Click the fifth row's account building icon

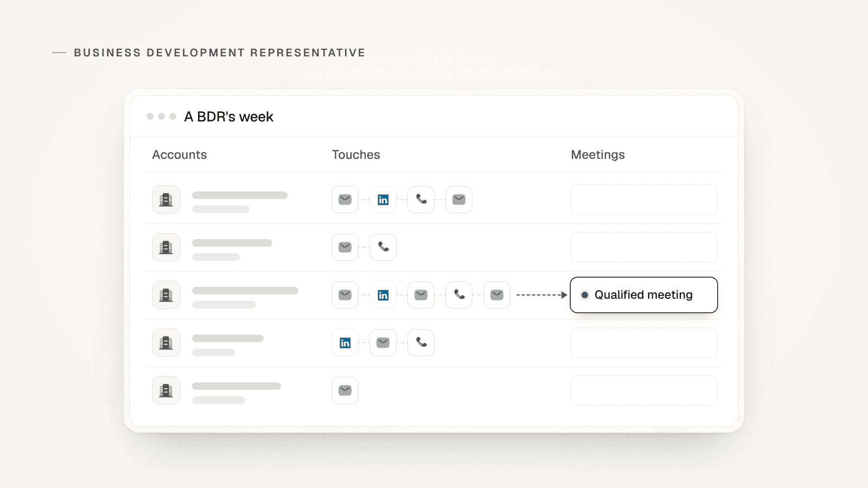166,390
